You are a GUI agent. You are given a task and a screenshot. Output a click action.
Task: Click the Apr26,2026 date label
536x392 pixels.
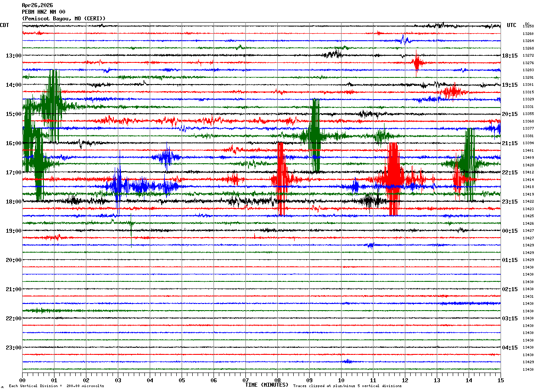[x=37, y=5]
